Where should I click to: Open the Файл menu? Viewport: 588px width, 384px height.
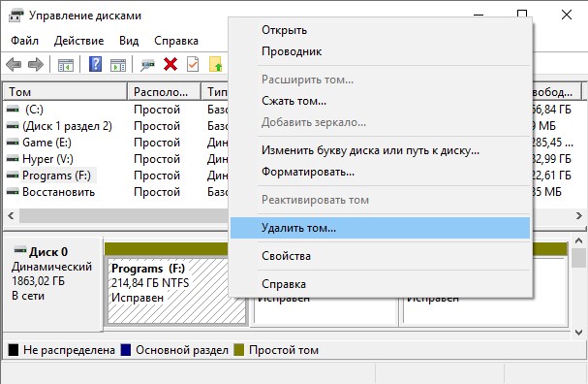[24, 41]
